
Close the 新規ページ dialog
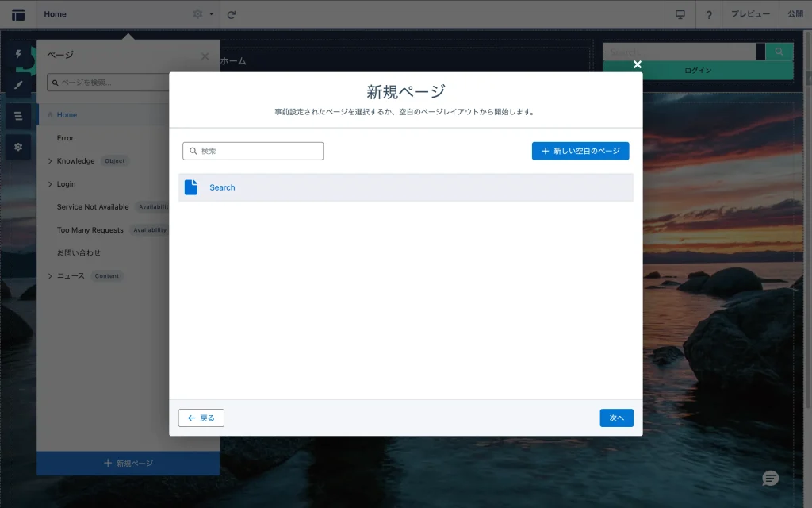[x=637, y=64]
